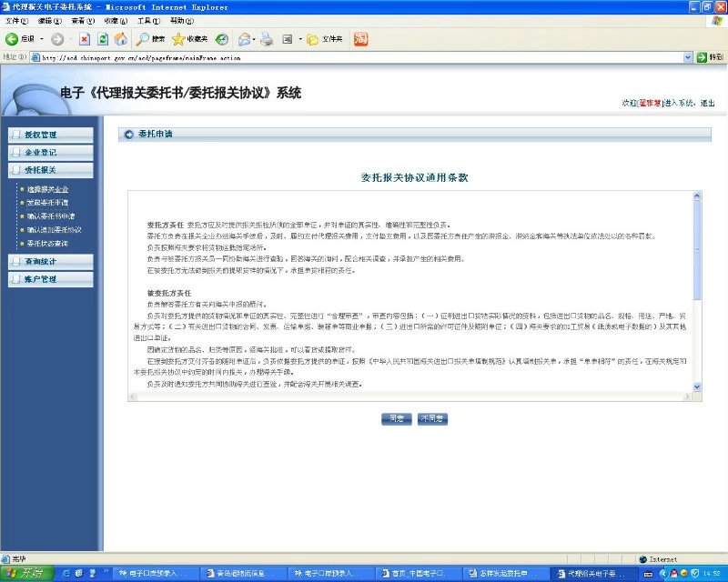728x582 pixels.
Task: Open the Search (搜索) toolbar button
Action: [150, 39]
